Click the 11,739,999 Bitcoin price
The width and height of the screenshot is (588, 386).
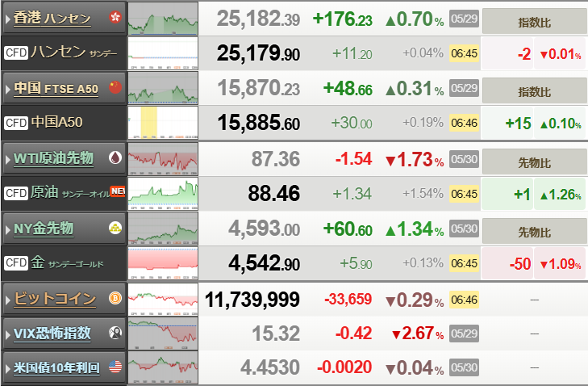252,300
